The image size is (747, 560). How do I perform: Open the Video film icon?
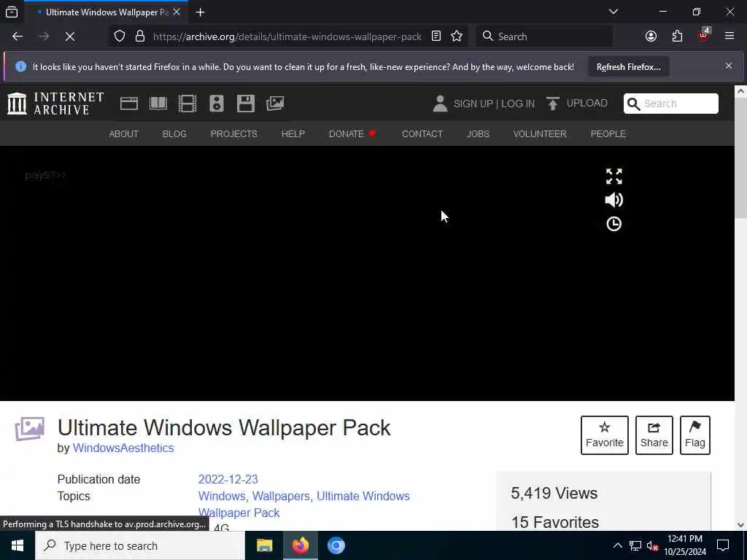click(x=187, y=104)
